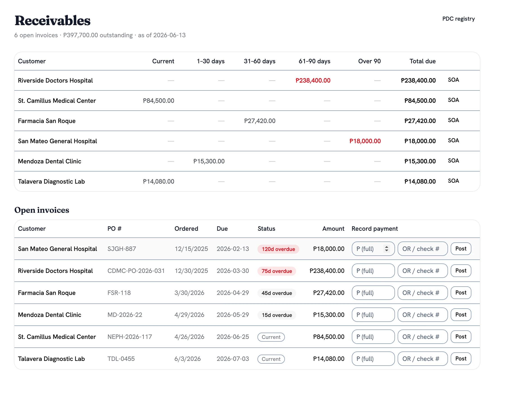Click the Open invoices heading
The width and height of the screenshot is (532, 404).
coord(42,210)
